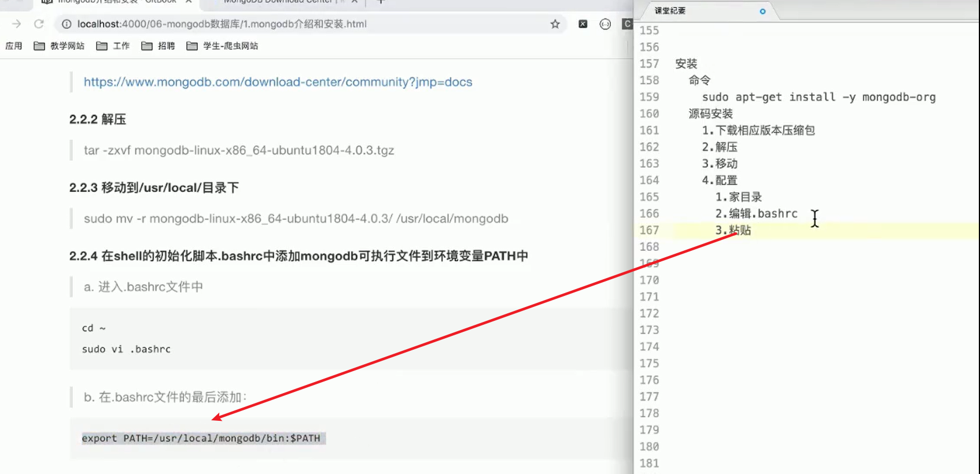The width and height of the screenshot is (980, 474).
Task: Follow the mongodb.com download-center link
Action: click(278, 82)
